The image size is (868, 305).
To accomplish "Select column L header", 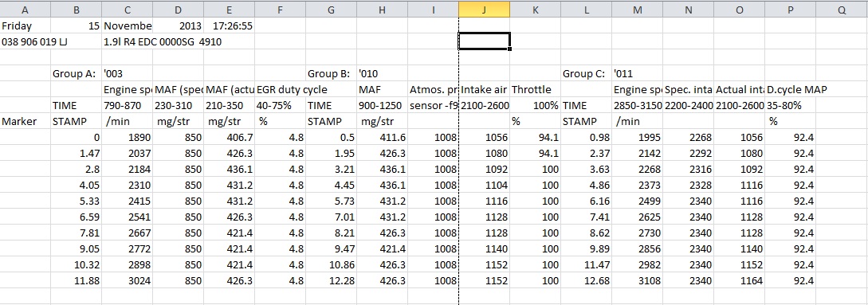I will 586,9.
